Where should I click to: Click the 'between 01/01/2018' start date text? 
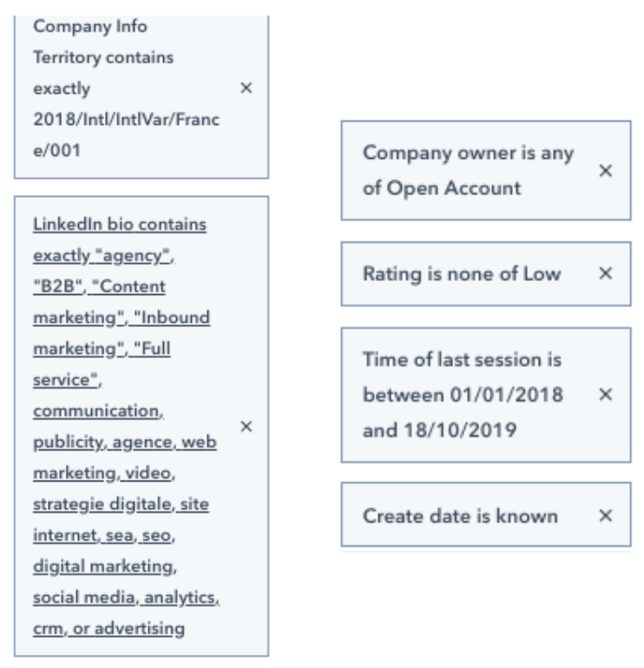pyautogui.click(x=463, y=395)
